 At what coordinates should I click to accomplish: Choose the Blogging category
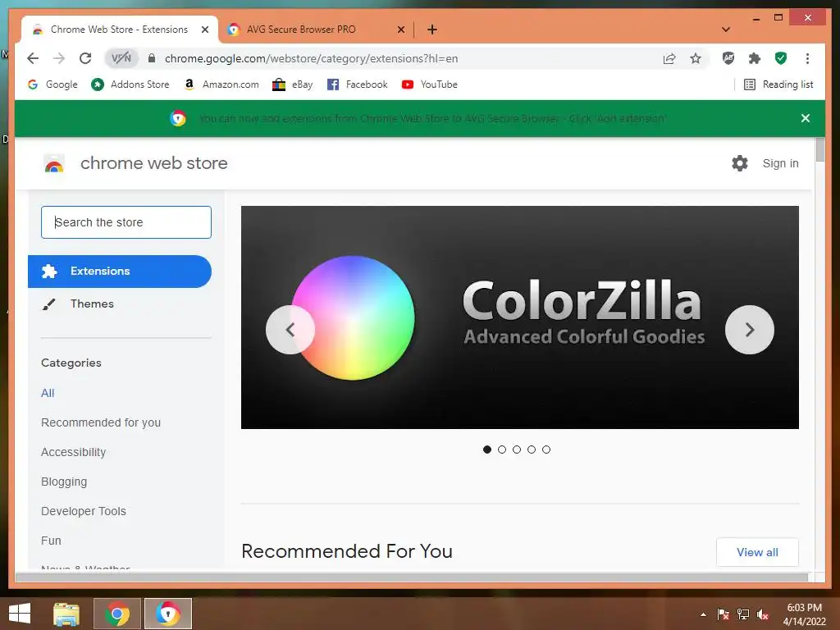click(64, 482)
